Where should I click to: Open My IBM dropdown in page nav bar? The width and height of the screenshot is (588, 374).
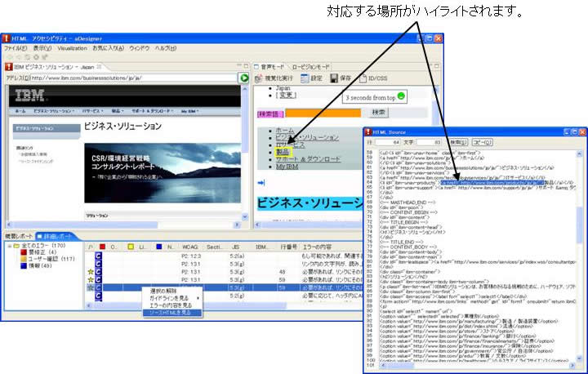tap(189, 111)
